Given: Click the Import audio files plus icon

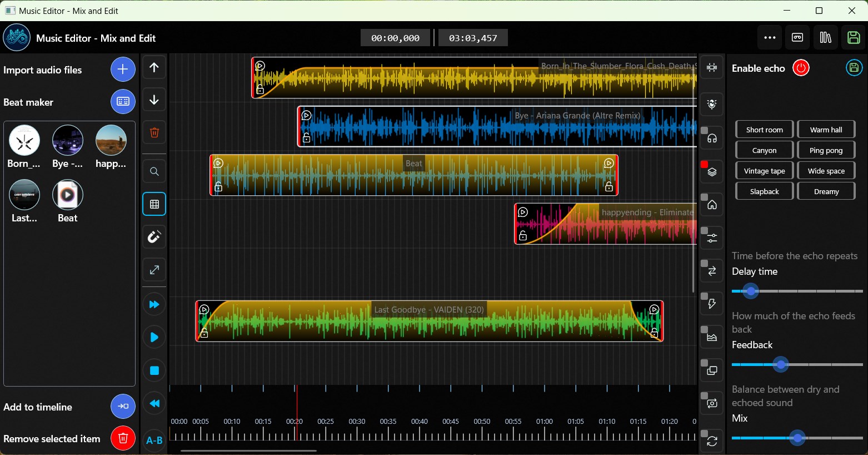Looking at the screenshot, I should pyautogui.click(x=123, y=69).
